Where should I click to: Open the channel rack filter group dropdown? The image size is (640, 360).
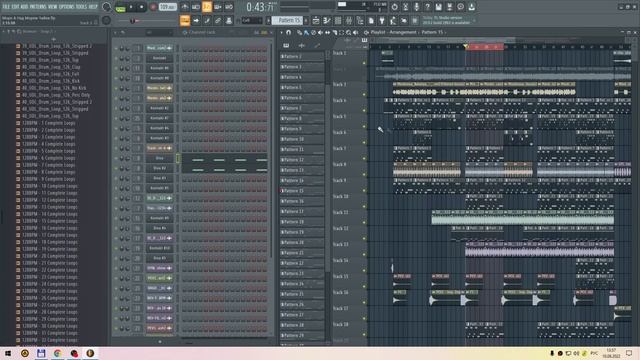pos(159,32)
